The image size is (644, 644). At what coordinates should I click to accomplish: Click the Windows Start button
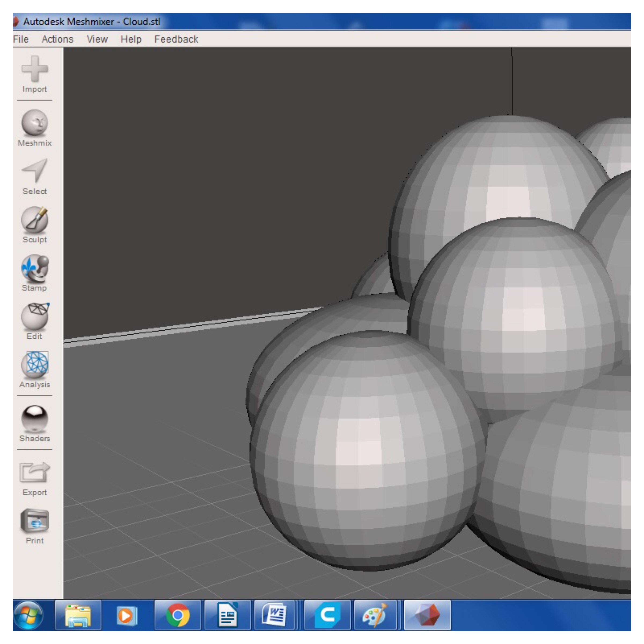click(x=28, y=615)
